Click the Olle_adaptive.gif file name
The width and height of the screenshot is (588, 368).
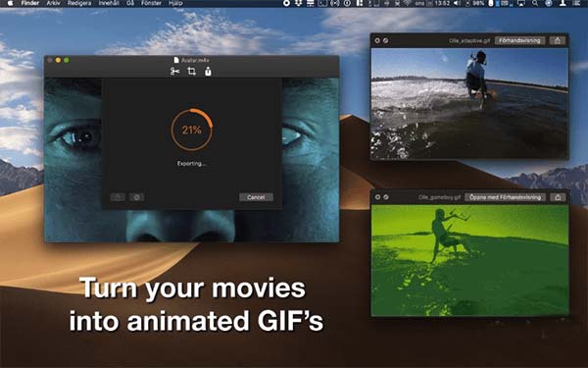click(469, 40)
